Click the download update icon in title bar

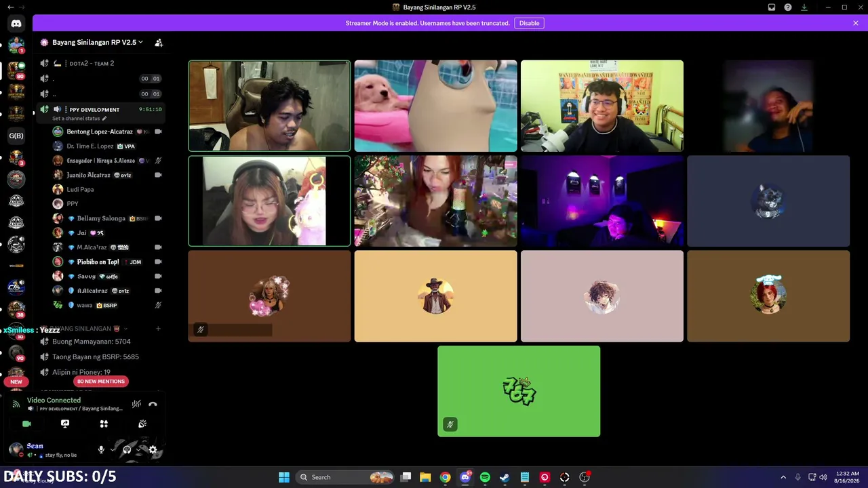804,7
